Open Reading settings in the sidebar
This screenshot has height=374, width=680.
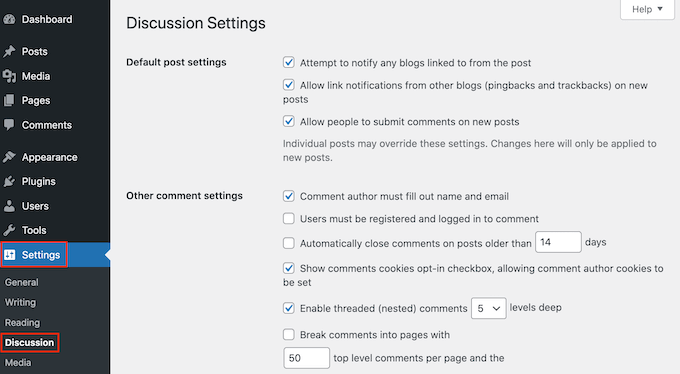point(23,323)
